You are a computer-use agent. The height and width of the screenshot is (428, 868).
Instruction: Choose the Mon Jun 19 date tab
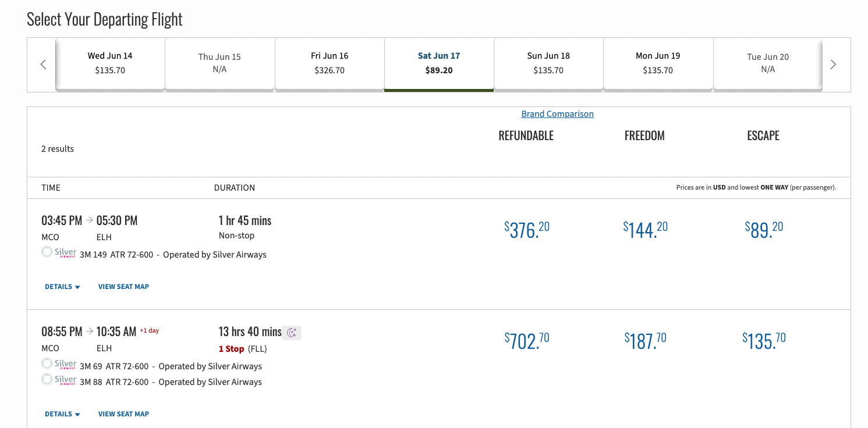[x=658, y=63]
